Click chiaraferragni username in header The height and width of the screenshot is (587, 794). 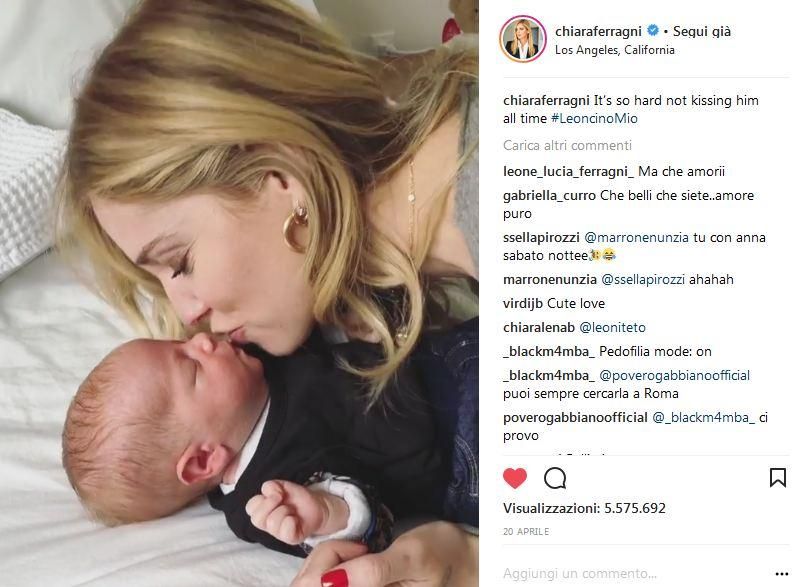point(598,31)
